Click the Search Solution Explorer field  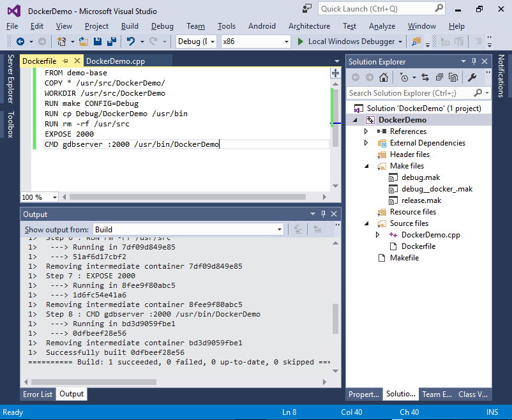pos(410,93)
